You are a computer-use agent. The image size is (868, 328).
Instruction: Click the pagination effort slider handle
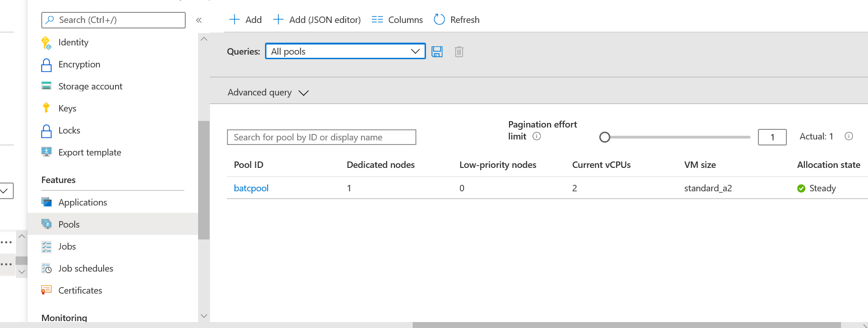coord(605,137)
